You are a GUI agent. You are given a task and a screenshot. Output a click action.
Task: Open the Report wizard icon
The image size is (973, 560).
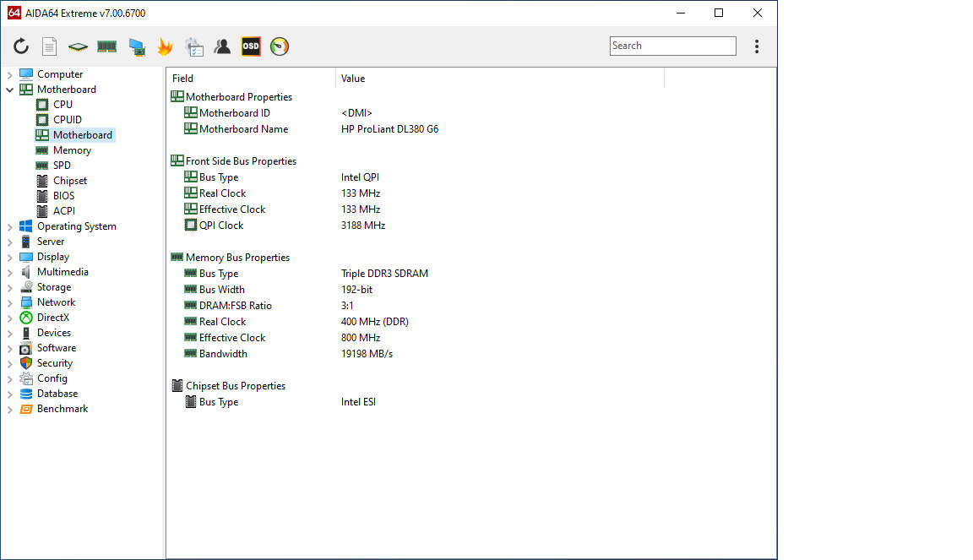tap(49, 46)
